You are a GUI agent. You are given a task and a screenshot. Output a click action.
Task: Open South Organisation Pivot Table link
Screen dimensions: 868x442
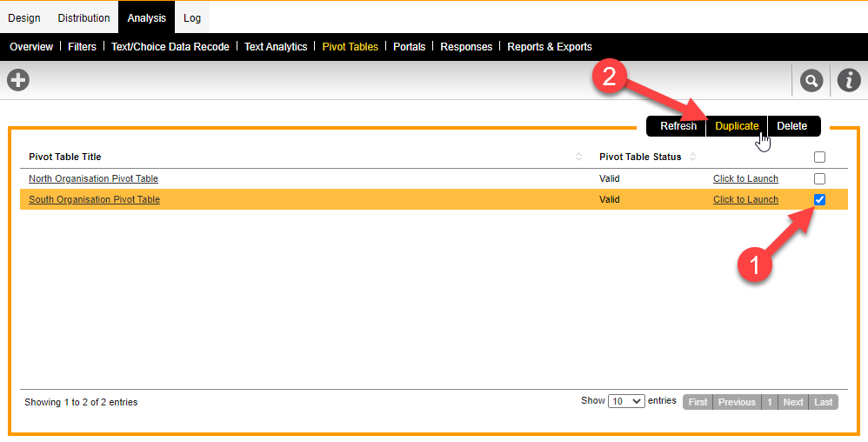pyautogui.click(x=94, y=199)
